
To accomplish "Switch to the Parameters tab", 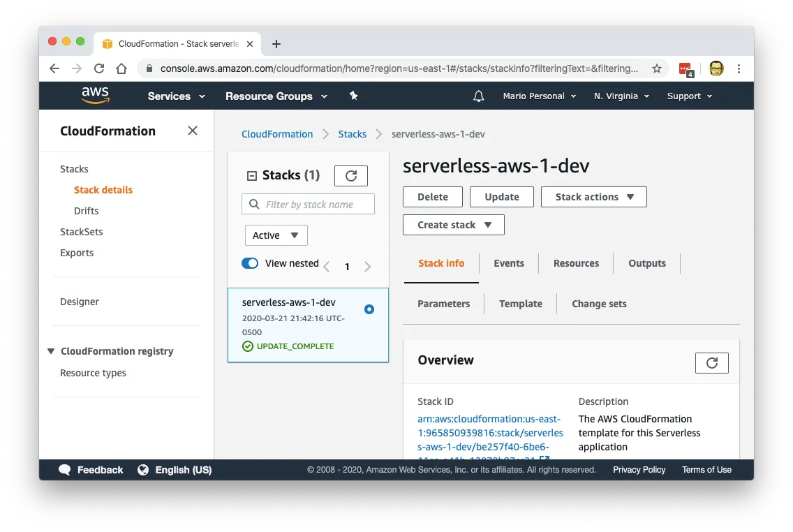I will pos(443,304).
